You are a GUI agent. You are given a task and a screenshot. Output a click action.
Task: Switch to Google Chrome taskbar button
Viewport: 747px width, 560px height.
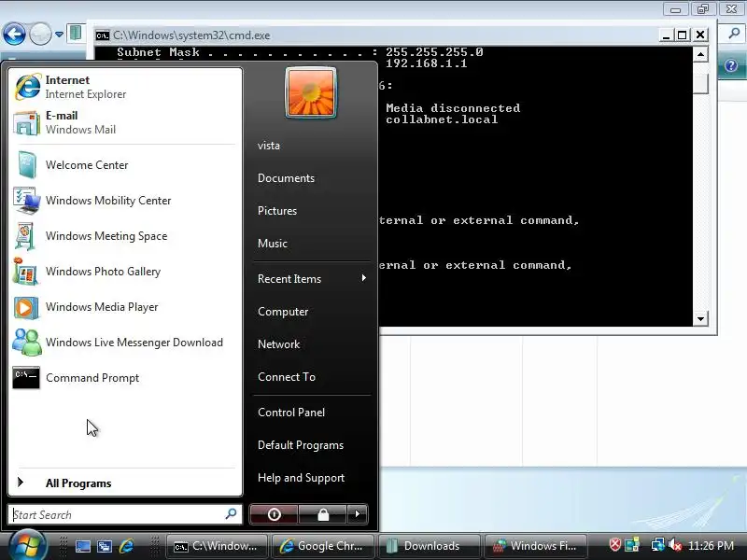(322, 546)
